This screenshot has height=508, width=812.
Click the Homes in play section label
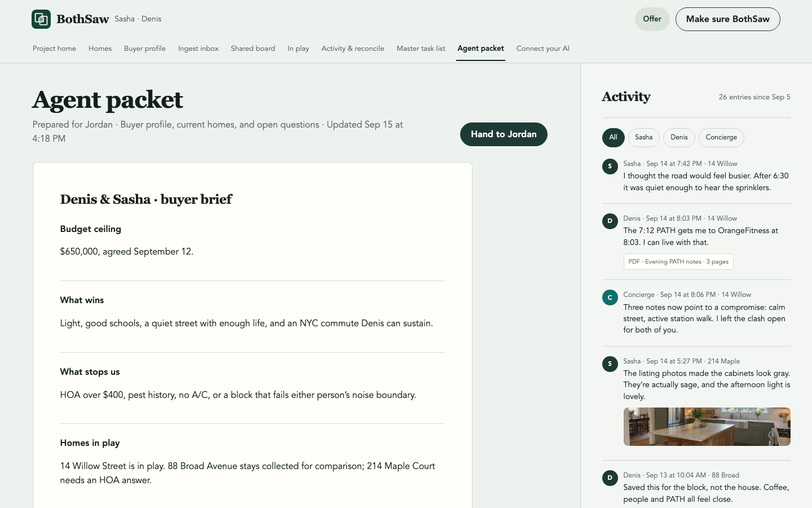pos(90,443)
